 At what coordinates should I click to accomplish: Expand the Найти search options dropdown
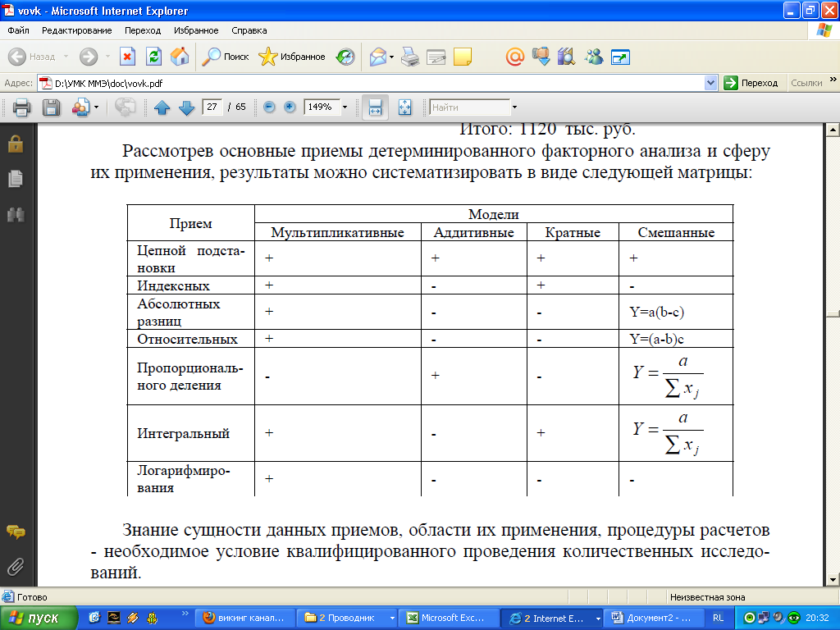pos(514,107)
